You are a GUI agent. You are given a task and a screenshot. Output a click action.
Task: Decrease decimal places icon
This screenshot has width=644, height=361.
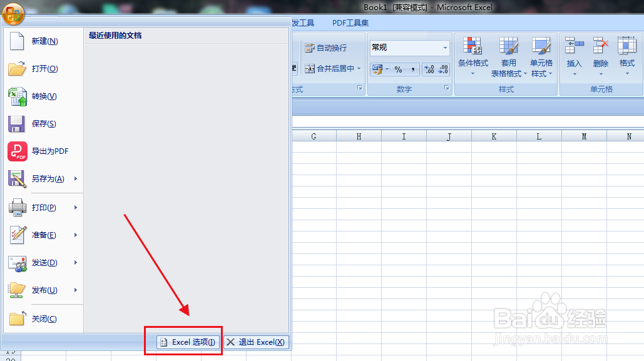(443, 69)
